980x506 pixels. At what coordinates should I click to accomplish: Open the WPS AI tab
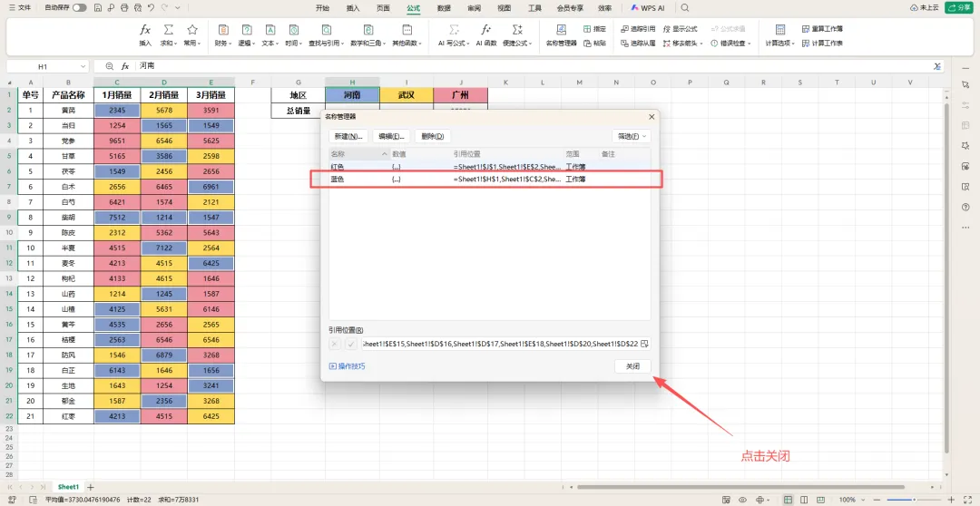point(648,8)
